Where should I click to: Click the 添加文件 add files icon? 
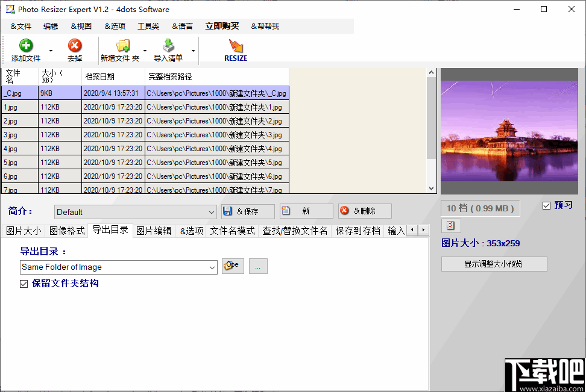tap(25, 46)
